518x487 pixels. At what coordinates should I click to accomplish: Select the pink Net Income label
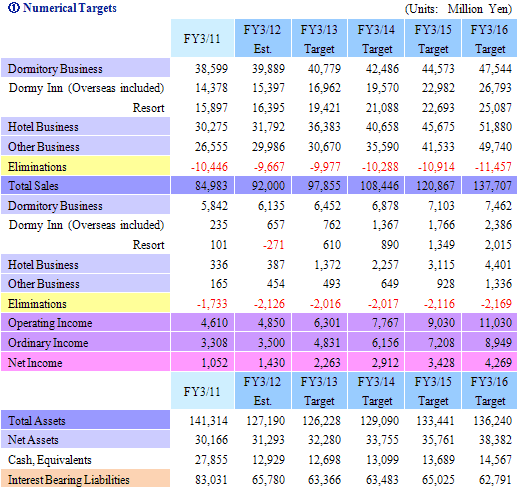click(x=85, y=362)
